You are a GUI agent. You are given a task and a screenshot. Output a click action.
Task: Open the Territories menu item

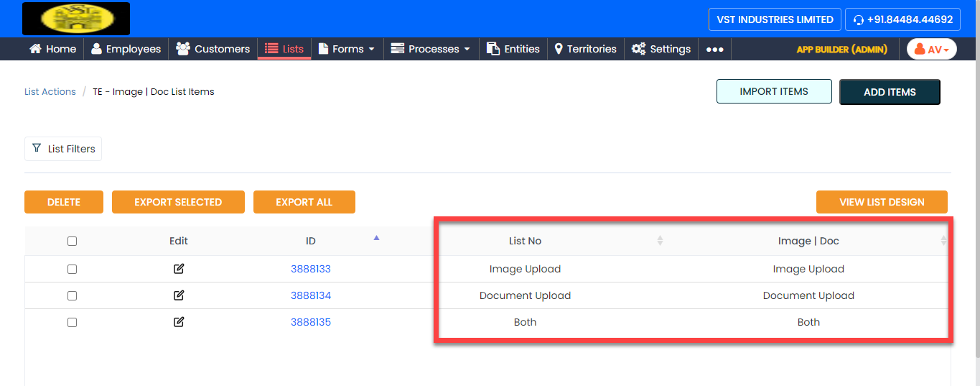coord(585,49)
